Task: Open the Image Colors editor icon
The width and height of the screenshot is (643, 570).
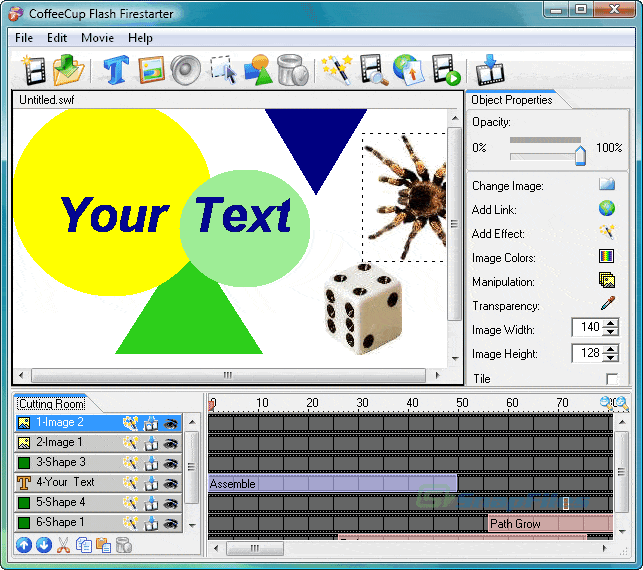Action: [606, 257]
